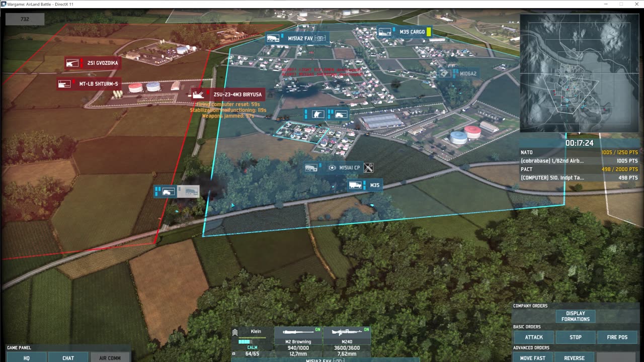The image size is (644, 362).
Task: Click the yellow supply marker on M35 Cargo
Action: click(429, 32)
